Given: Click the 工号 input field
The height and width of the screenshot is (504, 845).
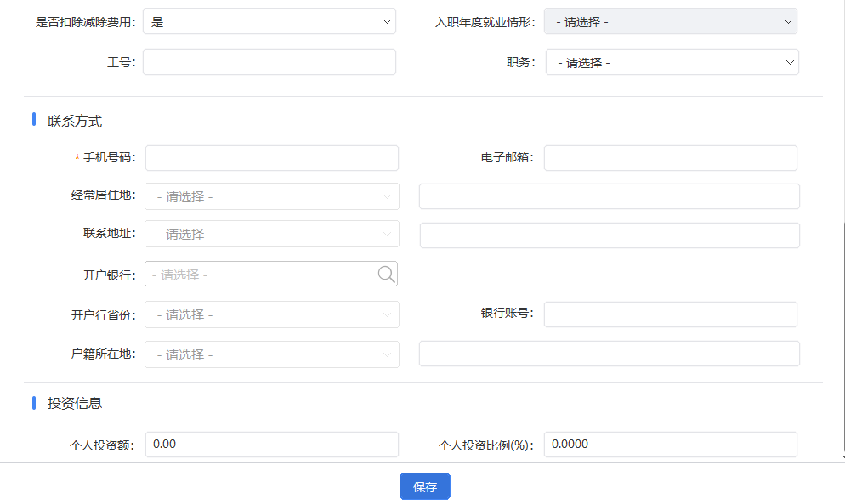Looking at the screenshot, I should click(269, 62).
